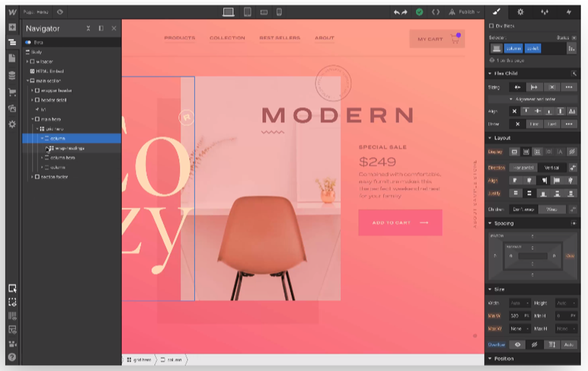588x371 pixels.
Task: Set flex direction to Vertical
Action: tap(552, 167)
